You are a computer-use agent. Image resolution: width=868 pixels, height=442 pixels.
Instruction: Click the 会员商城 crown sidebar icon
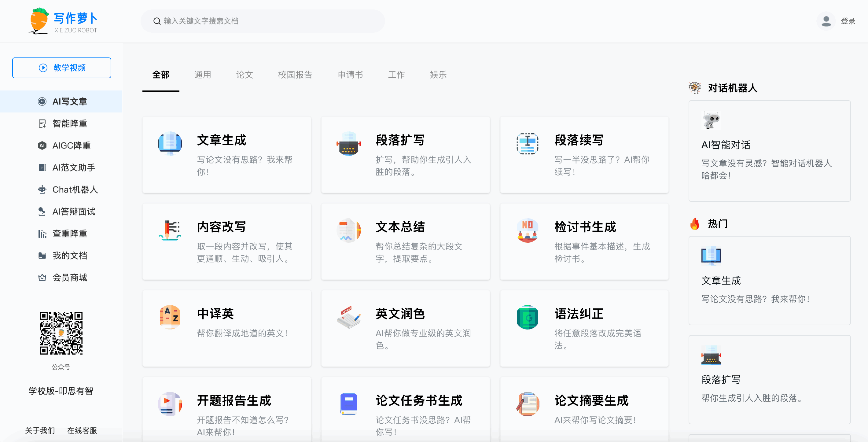(x=42, y=278)
